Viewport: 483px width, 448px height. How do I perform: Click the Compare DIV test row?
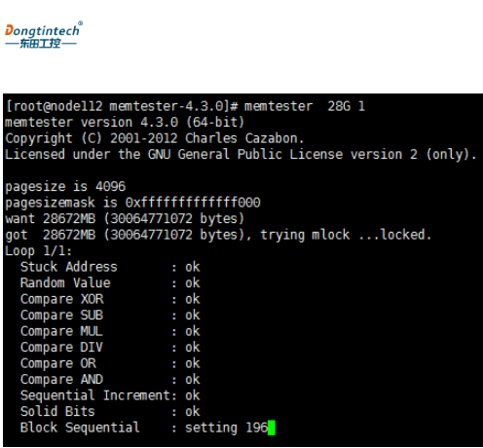coord(110,348)
